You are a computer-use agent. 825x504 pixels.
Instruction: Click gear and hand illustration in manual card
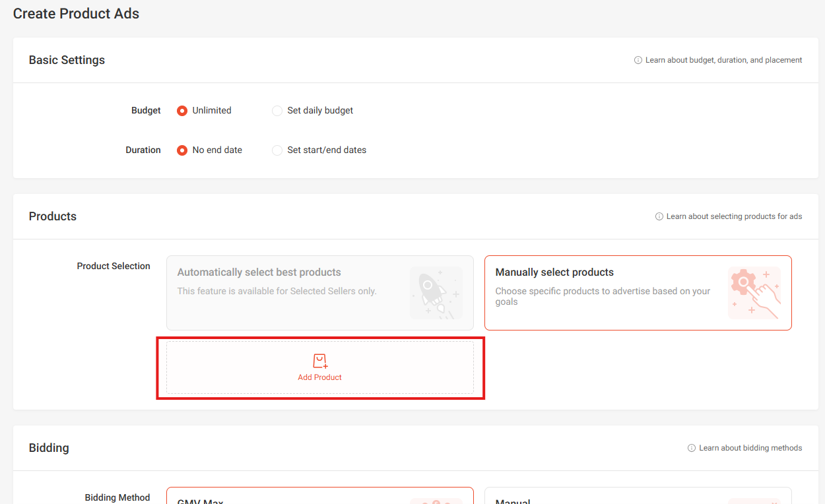tap(754, 293)
